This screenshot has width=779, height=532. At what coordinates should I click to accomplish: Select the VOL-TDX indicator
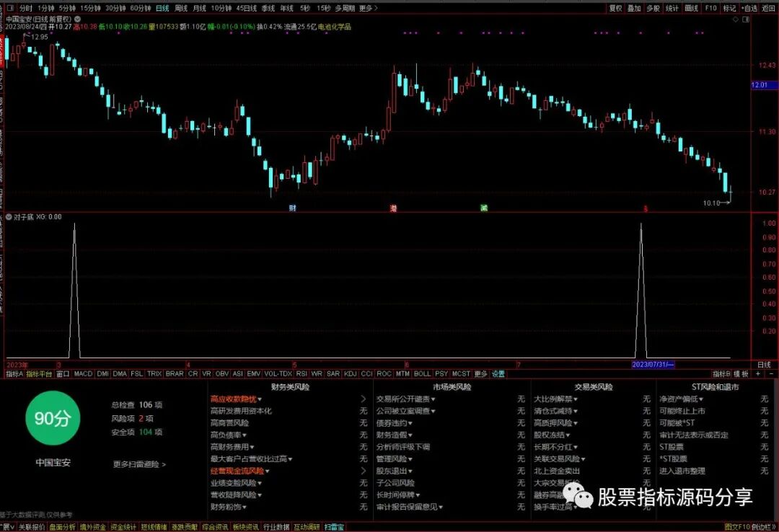click(x=278, y=373)
